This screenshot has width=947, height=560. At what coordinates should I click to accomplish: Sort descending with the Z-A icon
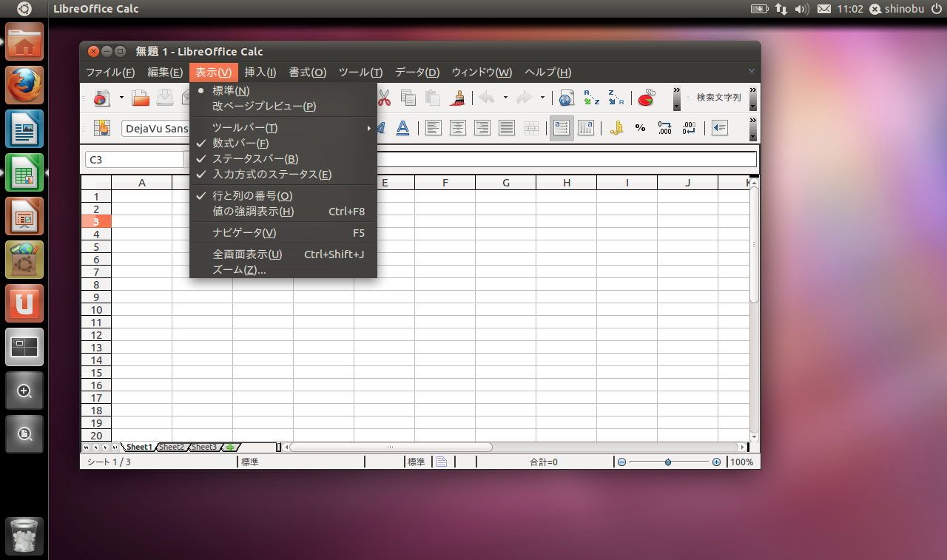pos(616,98)
